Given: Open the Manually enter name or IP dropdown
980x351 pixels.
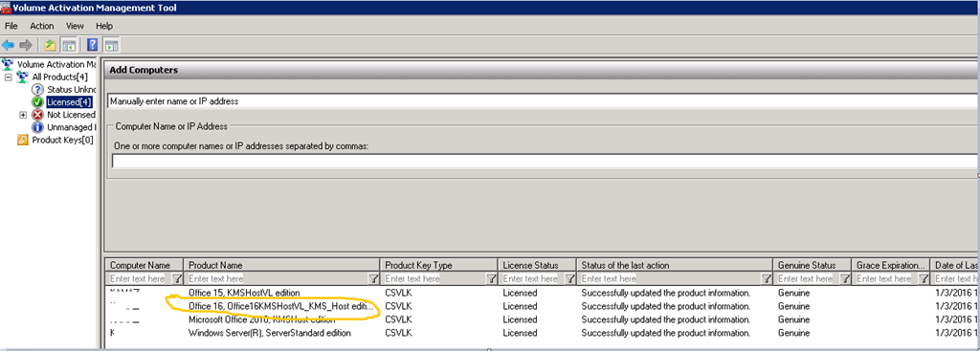Looking at the screenshot, I should [543, 100].
